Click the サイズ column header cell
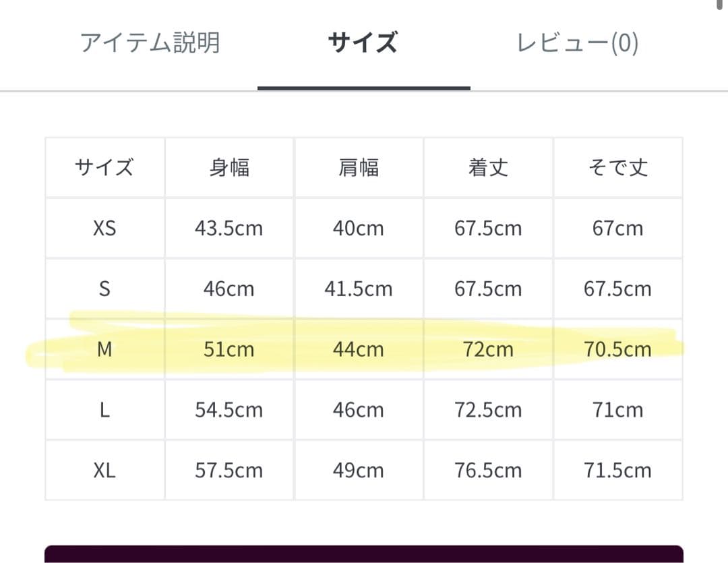The height and width of the screenshot is (563, 728). pyautogui.click(x=104, y=167)
